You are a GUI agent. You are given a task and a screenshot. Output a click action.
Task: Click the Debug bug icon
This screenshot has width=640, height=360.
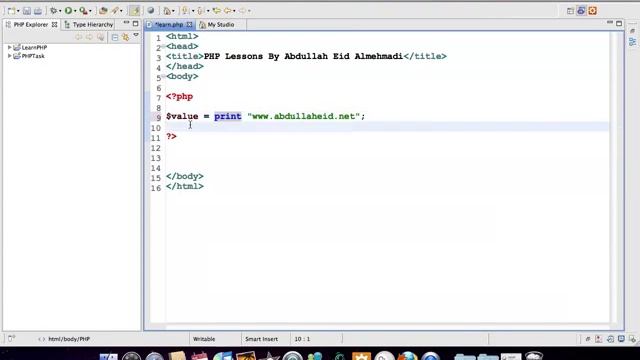[53, 11]
